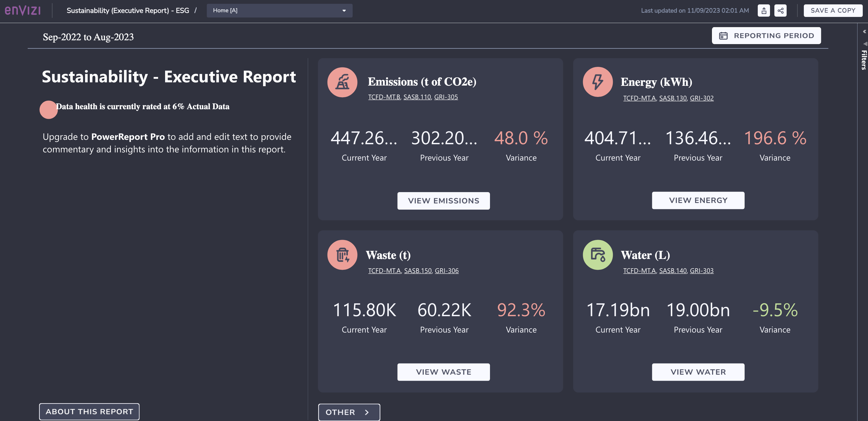Click Waste current year value 115.80K
This screenshot has height=421, width=868.
click(x=364, y=310)
